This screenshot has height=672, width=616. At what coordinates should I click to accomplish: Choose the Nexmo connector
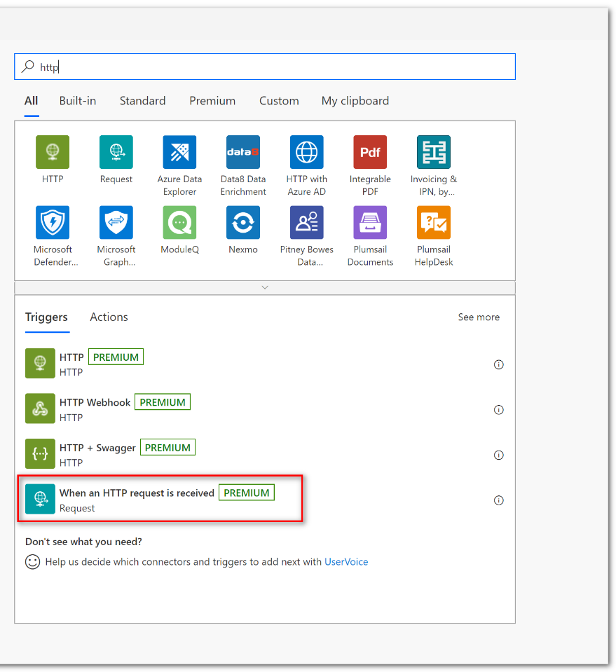(x=243, y=222)
